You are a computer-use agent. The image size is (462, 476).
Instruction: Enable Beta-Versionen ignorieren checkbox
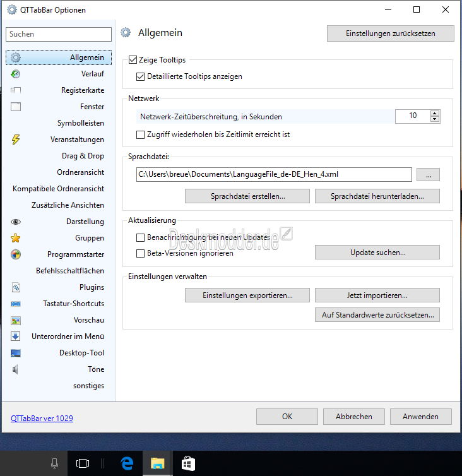141,253
